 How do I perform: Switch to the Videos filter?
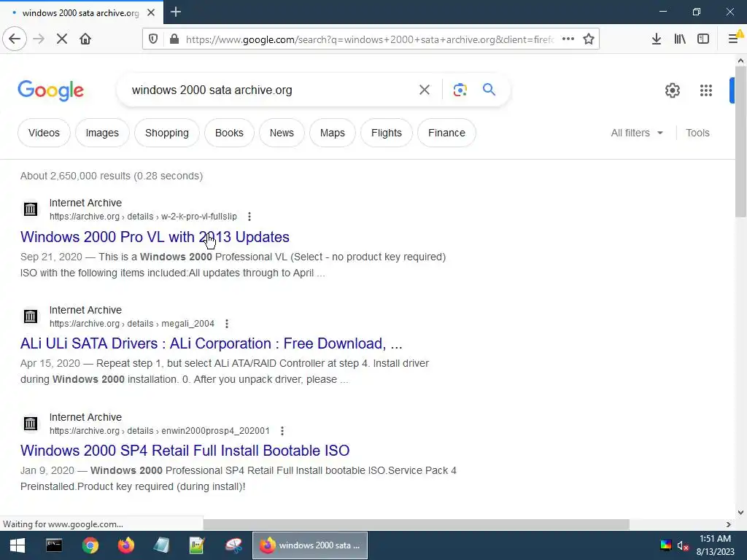44,133
